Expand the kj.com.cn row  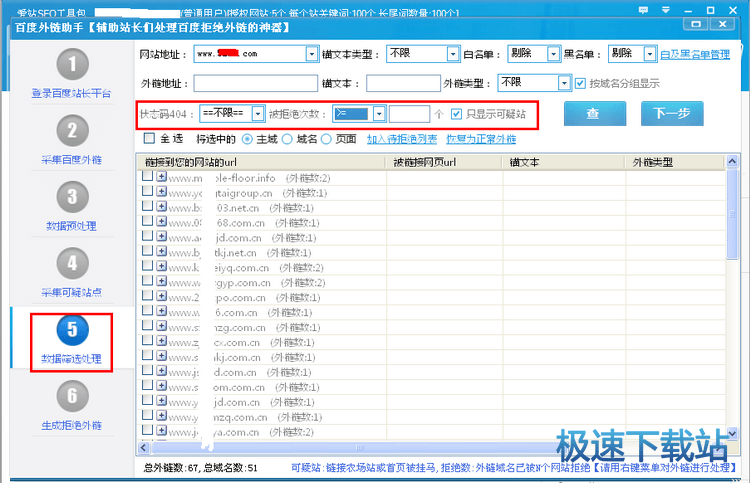[161, 356]
